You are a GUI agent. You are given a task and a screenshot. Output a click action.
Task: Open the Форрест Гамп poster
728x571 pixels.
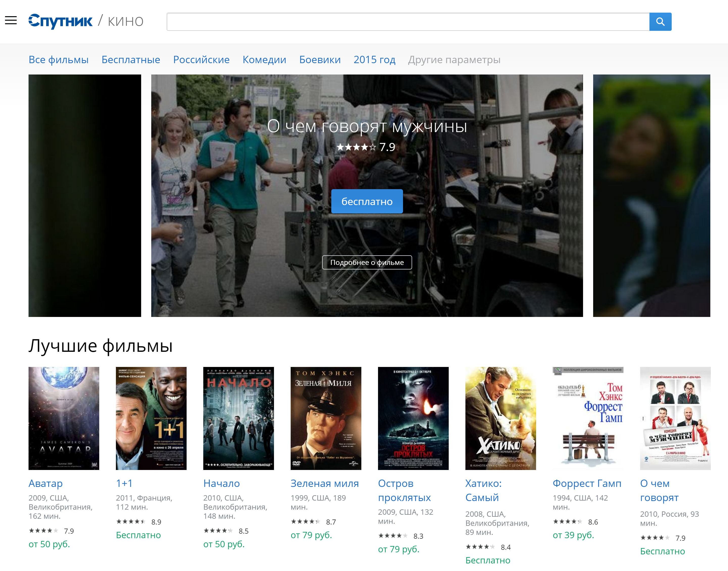point(588,418)
